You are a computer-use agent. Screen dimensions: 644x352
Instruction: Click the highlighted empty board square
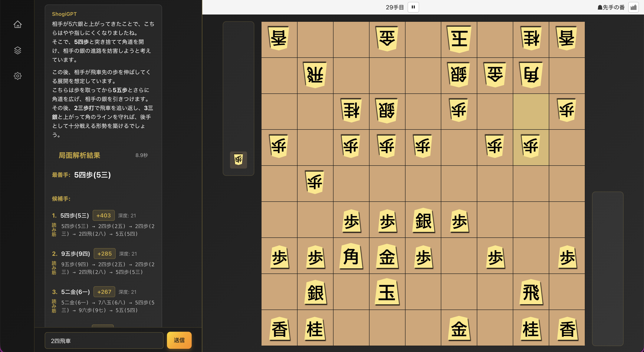coord(531,112)
